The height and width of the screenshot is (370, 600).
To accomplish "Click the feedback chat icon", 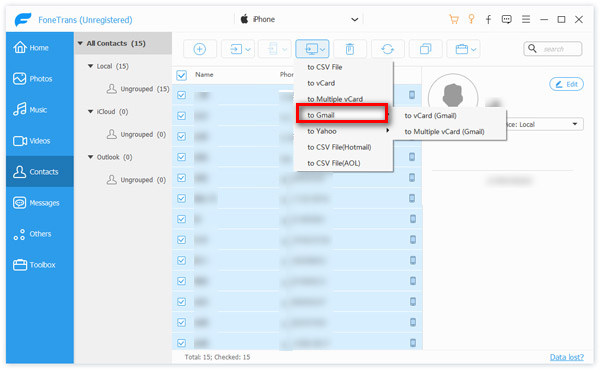I will [507, 19].
